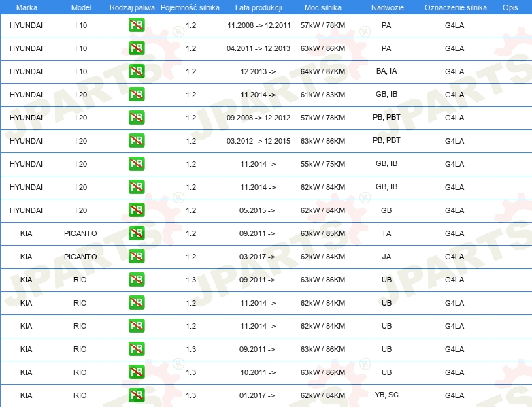Click the Pojemność silnika column header

[190, 7]
